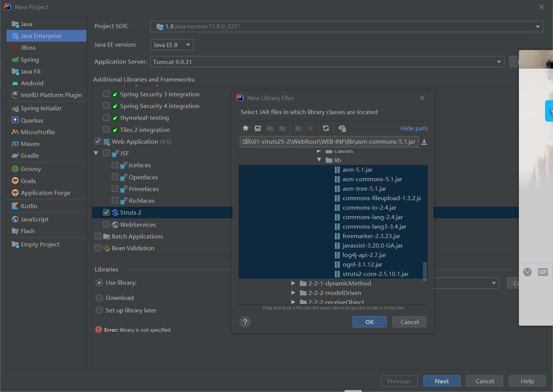The image size is (553, 392).
Task: Click Show Hidden Files toolbar icon
Action: point(342,128)
